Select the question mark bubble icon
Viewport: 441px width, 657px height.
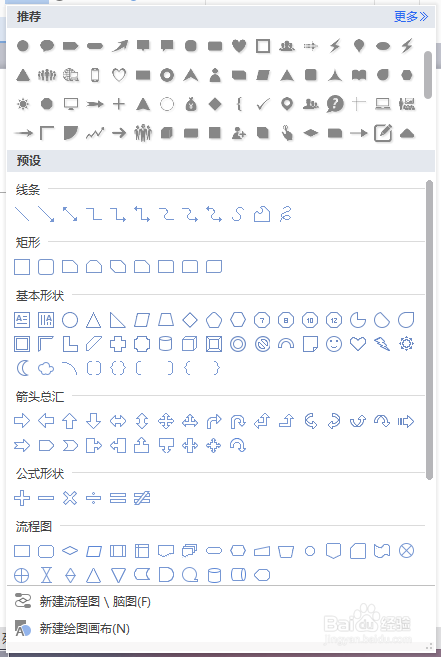[335, 103]
